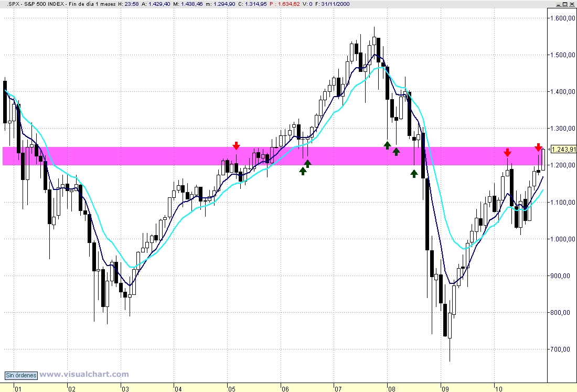Screen dimensions: 577x392
Task: Click the '.SPX - S&P 500 INDEX' title
Action: (x=36, y=4)
